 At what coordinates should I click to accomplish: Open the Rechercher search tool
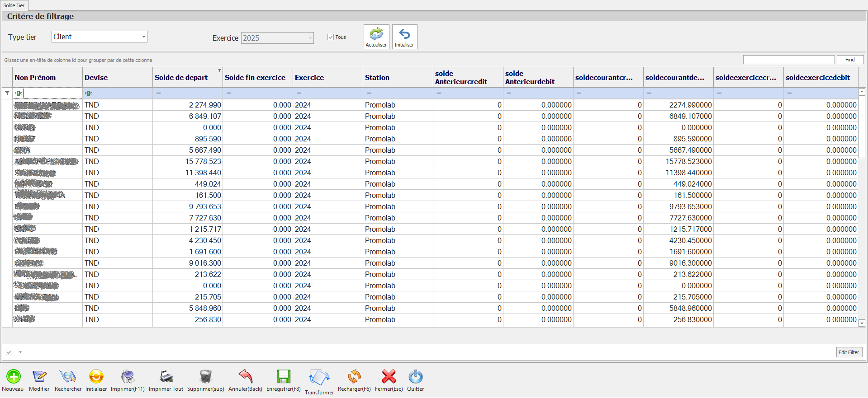click(x=68, y=376)
